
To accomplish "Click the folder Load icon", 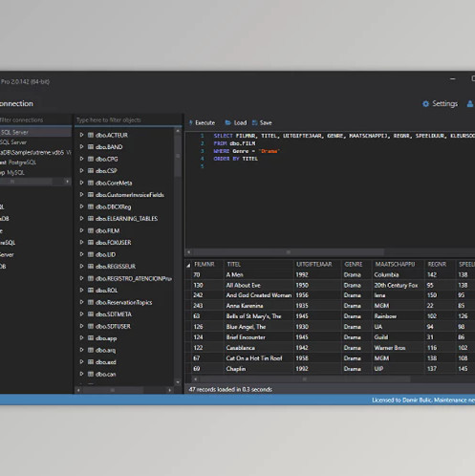I will coord(228,122).
